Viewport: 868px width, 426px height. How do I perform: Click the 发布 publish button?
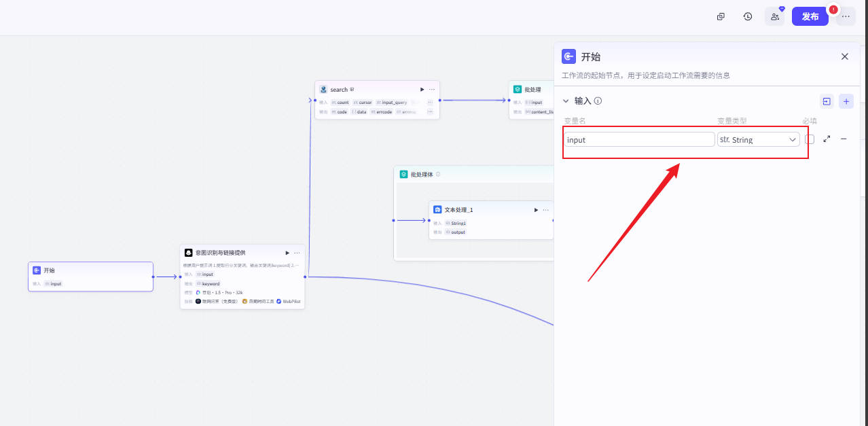tap(810, 16)
